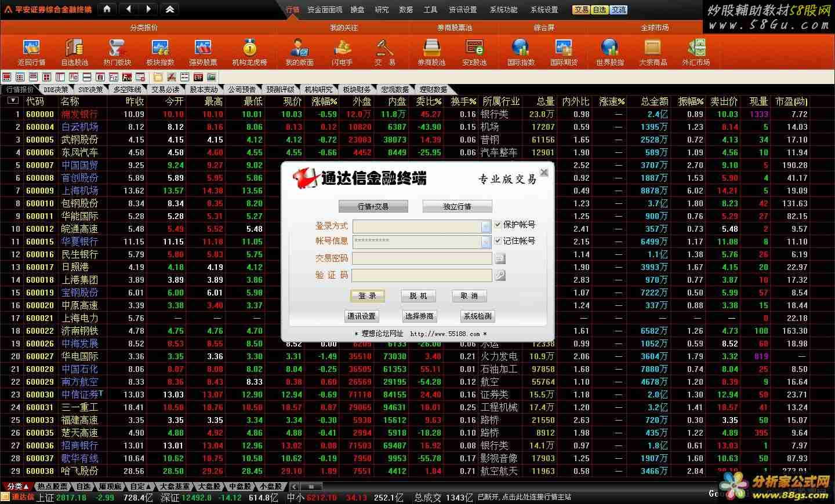The width and height of the screenshot is (835, 504).
Task: Click the 热门板块 icon
Action: [x=117, y=52]
